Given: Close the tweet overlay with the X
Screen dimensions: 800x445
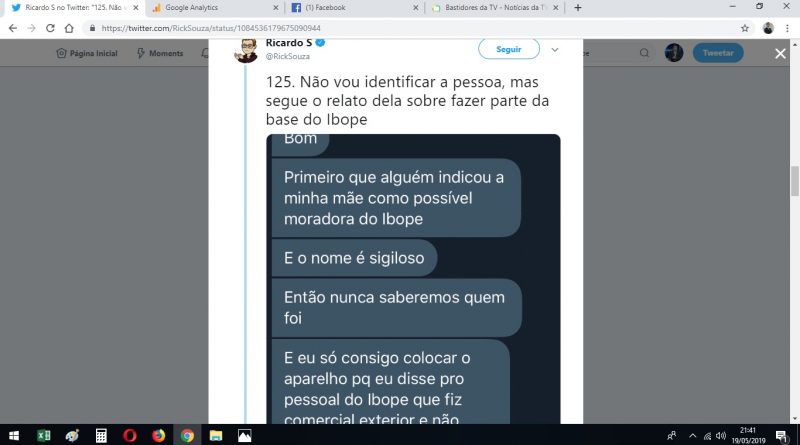Looking at the screenshot, I should pos(780,53).
